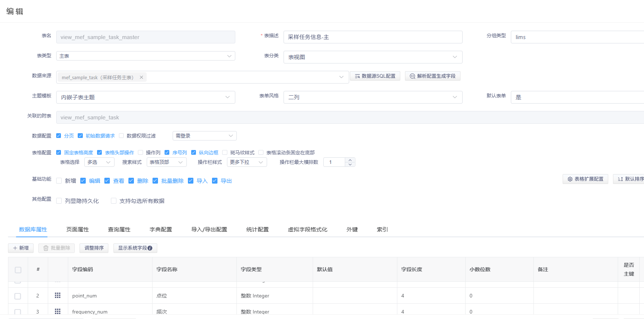Increase 操作栏最大横排数 with up arrow
The height and width of the screenshot is (319, 644).
(350, 160)
